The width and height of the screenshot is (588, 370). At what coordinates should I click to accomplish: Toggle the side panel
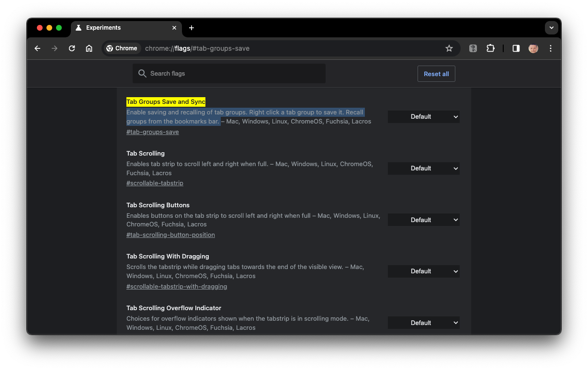click(x=516, y=48)
